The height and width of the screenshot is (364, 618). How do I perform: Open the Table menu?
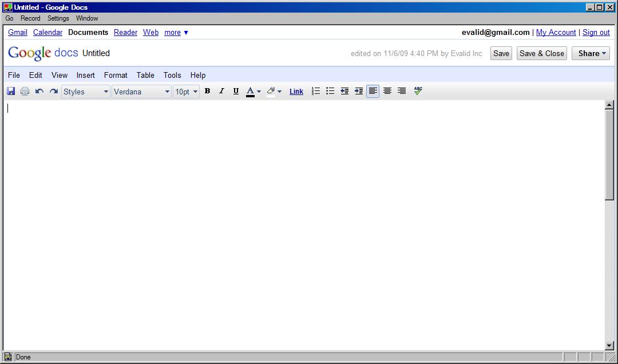(145, 75)
